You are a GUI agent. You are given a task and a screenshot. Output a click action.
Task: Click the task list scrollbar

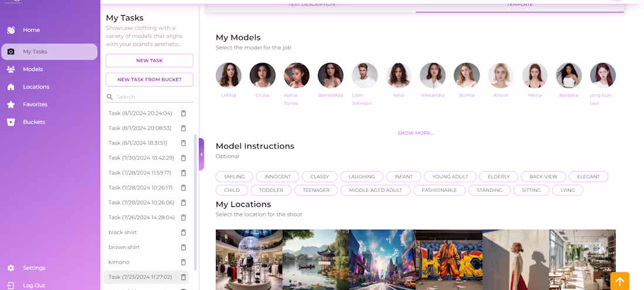(x=195, y=203)
